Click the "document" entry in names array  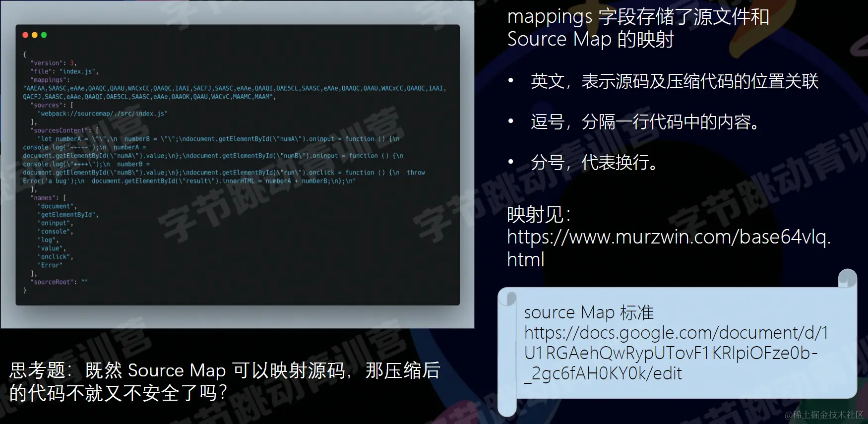56,206
